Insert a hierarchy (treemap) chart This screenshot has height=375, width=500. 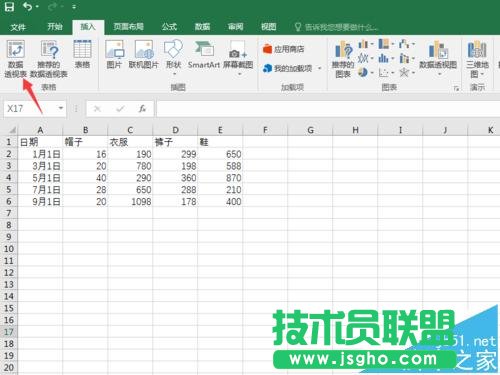point(386,44)
